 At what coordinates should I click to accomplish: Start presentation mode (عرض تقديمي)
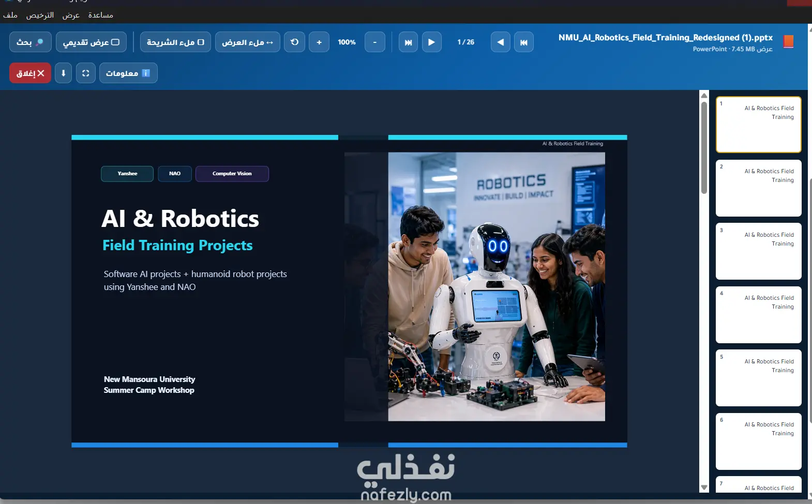(x=91, y=42)
